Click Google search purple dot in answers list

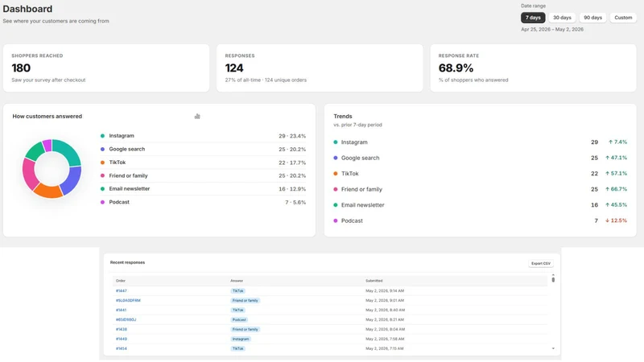(103, 149)
